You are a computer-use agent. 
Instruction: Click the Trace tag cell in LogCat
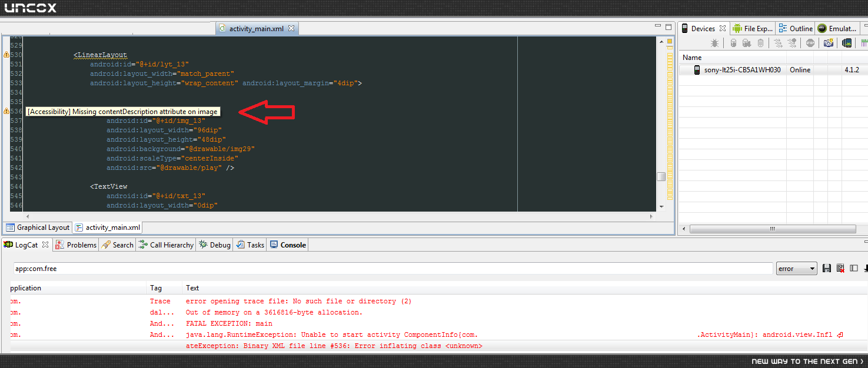pyautogui.click(x=160, y=301)
